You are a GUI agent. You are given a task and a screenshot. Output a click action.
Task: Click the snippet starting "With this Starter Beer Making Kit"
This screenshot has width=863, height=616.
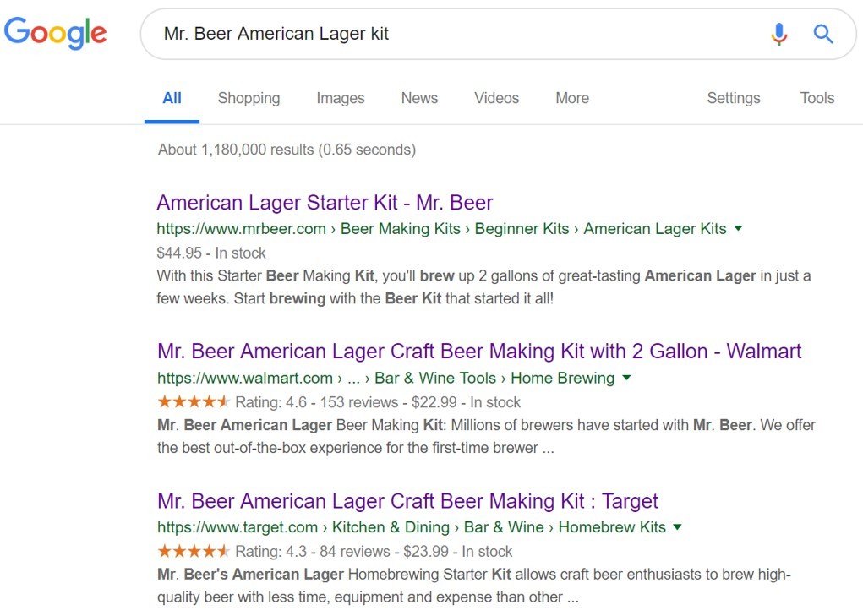[x=483, y=287]
